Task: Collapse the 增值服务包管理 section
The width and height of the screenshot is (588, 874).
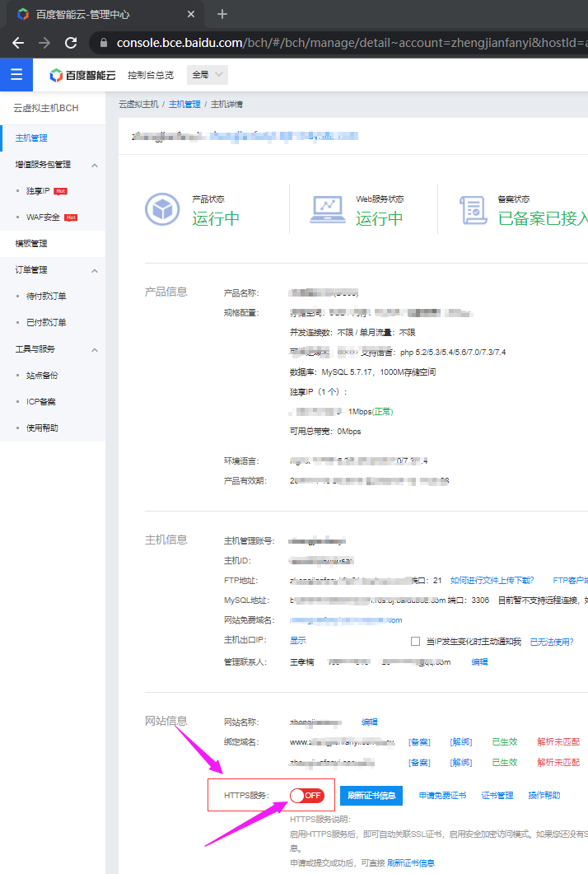Action: click(x=94, y=165)
